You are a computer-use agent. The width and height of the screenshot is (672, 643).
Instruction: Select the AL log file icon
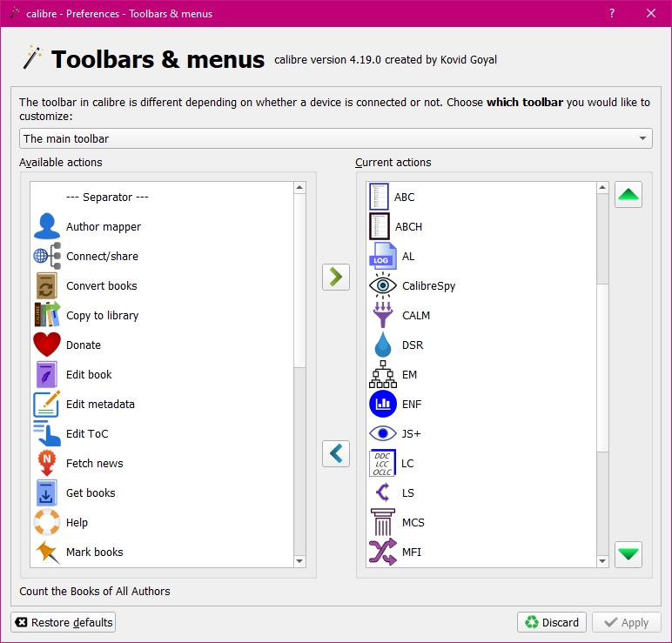click(383, 256)
